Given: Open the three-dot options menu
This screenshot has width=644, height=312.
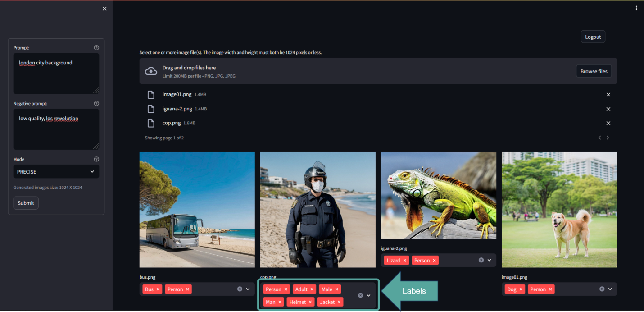Looking at the screenshot, I should point(636,8).
